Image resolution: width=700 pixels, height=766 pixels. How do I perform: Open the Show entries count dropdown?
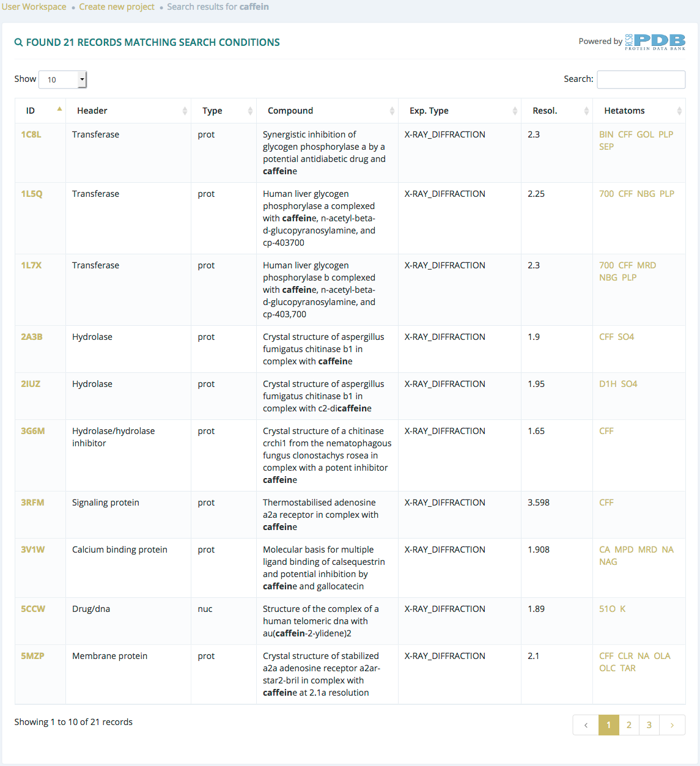62,79
